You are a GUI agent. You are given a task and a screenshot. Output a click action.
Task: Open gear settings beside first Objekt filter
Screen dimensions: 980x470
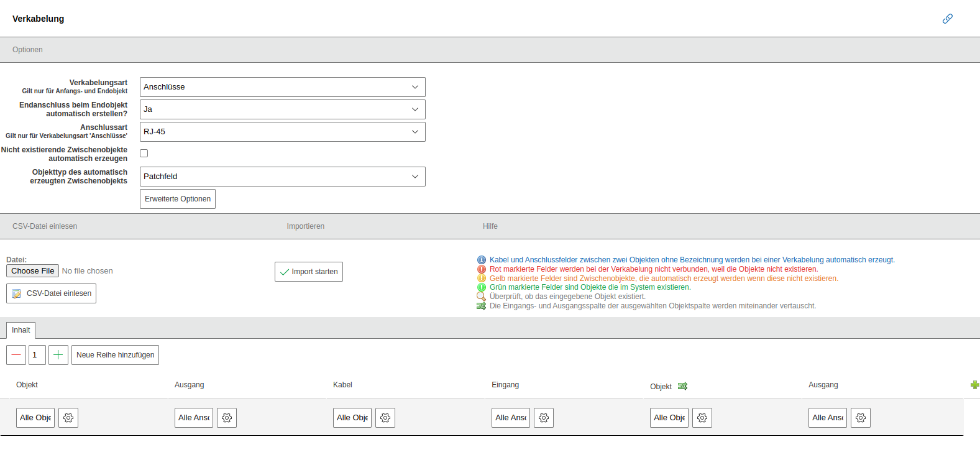(x=68, y=418)
